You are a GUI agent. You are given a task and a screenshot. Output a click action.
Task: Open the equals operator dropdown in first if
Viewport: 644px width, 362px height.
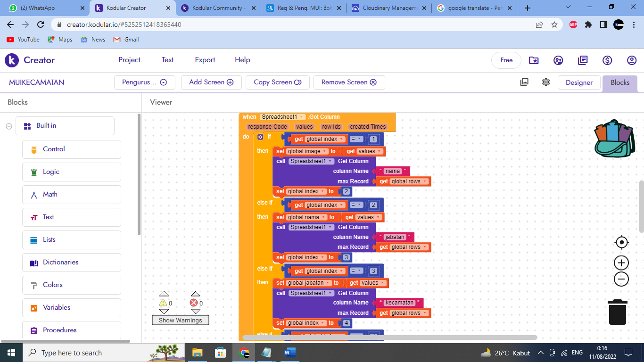(356, 139)
